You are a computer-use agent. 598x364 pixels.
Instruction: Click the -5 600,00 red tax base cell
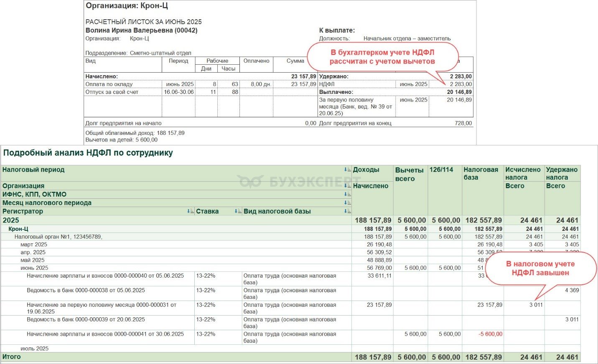(490, 334)
